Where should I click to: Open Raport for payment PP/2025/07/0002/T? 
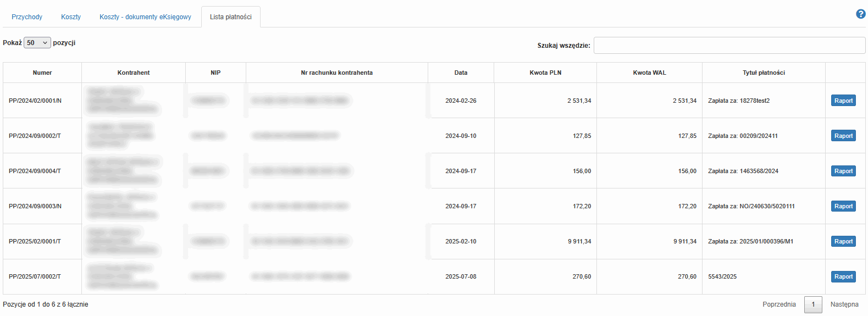pyautogui.click(x=843, y=276)
